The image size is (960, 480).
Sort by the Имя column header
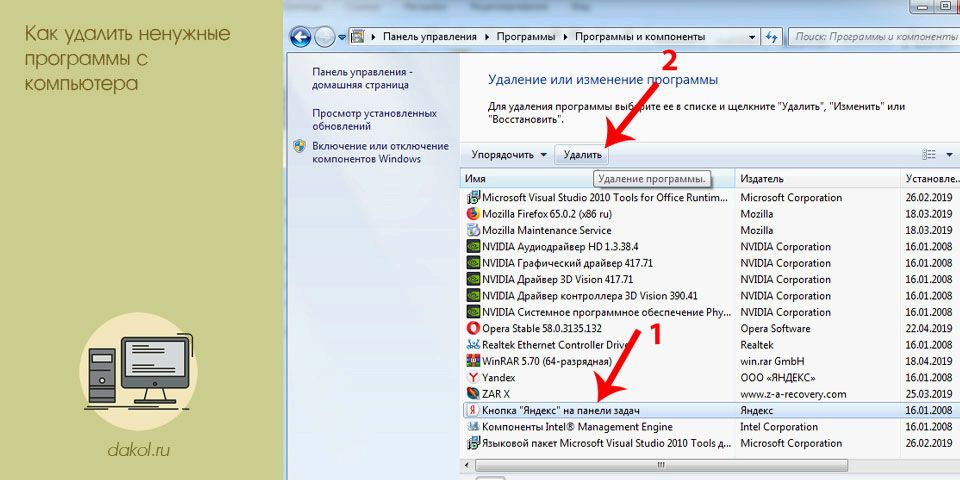point(597,179)
